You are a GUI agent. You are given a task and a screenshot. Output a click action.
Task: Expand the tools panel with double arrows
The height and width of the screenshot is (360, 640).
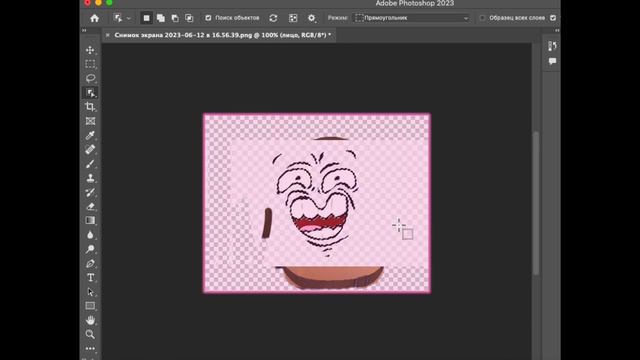click(x=84, y=30)
